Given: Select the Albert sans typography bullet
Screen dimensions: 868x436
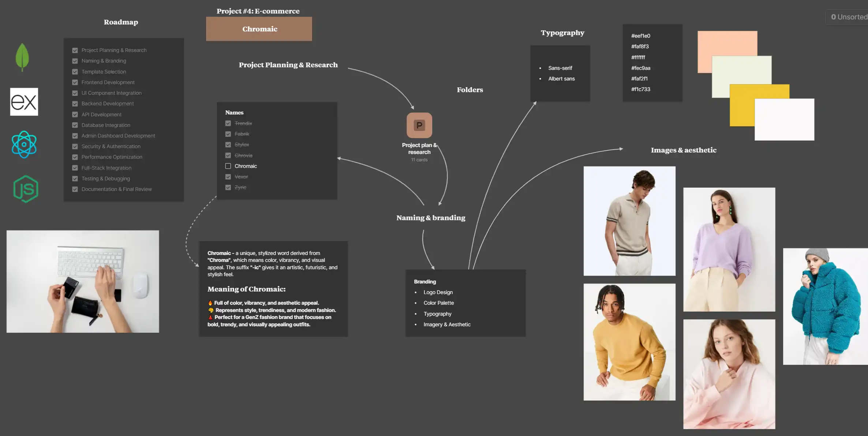Looking at the screenshot, I should click(x=561, y=79).
